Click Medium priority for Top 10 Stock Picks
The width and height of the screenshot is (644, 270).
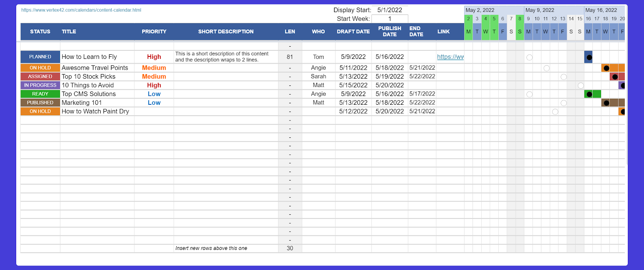[154, 77]
